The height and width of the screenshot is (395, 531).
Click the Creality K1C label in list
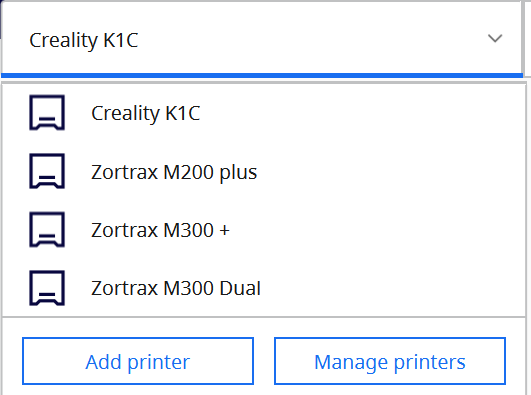point(146,113)
